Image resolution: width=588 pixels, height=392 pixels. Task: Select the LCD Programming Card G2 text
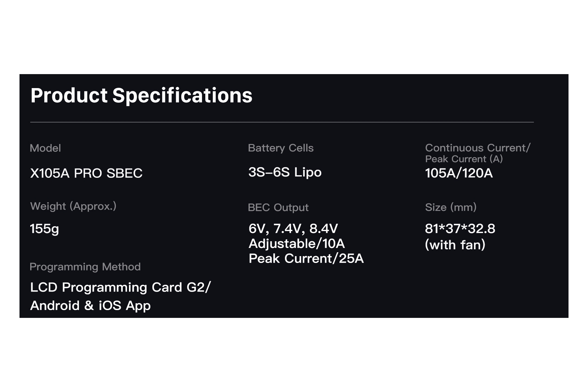click(121, 287)
